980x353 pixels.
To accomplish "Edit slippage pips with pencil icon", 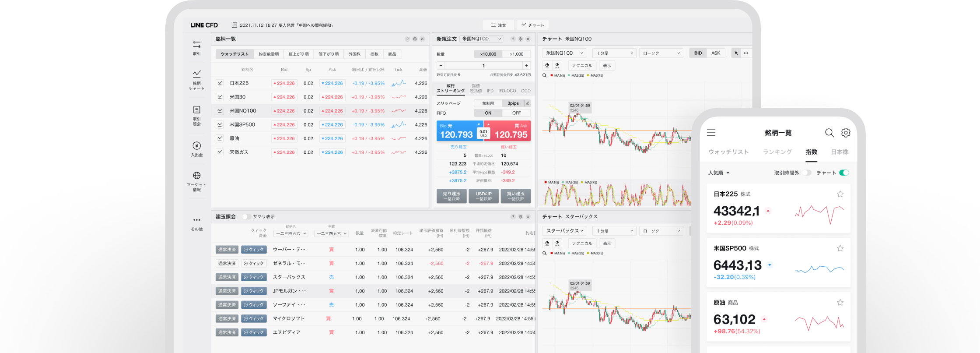I will pos(528,103).
